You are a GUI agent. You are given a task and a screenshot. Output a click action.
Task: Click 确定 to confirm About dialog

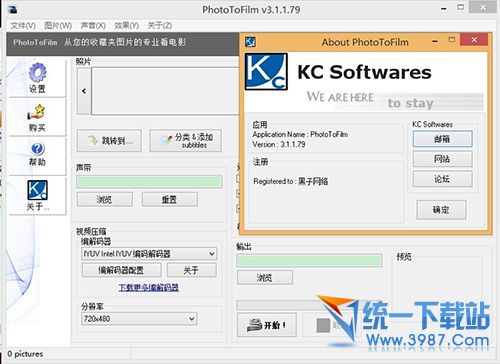click(x=441, y=210)
